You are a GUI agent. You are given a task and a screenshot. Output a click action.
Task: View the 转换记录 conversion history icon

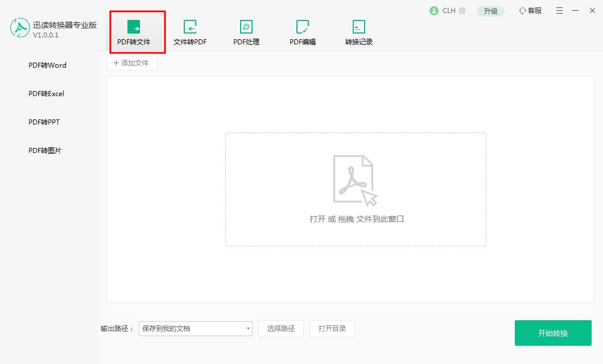click(359, 27)
